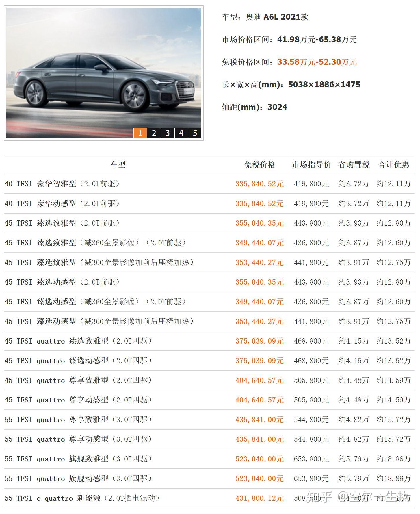Click 约18.86万 in quattro 旗舰动感型 row
The width and height of the screenshot is (420, 514).
pyautogui.click(x=394, y=478)
